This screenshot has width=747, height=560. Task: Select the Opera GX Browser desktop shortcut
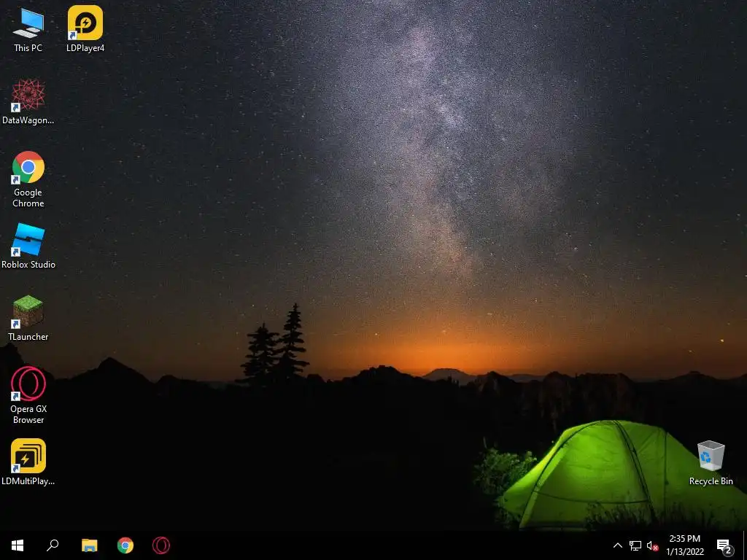coord(28,396)
